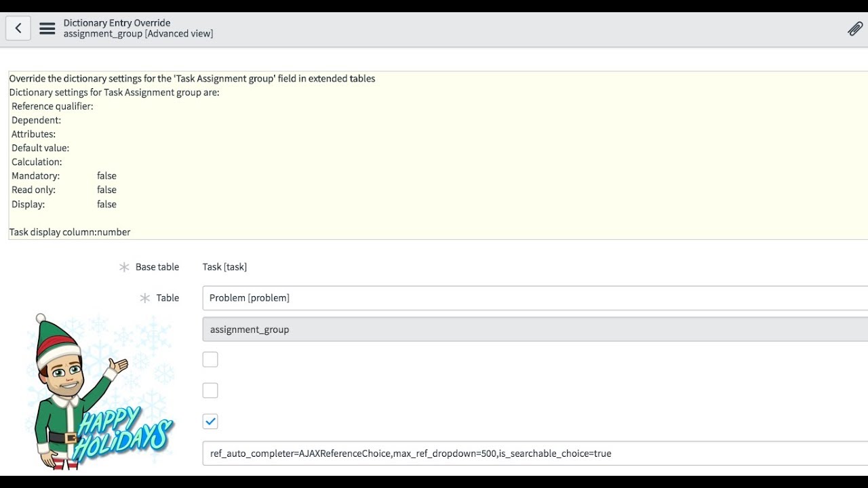Click the Display: label
This screenshot has height=488, width=868.
pyautogui.click(x=28, y=204)
